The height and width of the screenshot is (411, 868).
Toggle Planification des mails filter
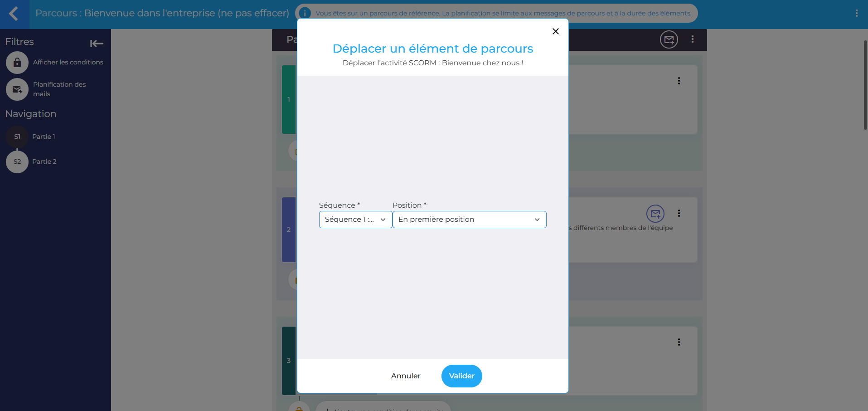(17, 89)
